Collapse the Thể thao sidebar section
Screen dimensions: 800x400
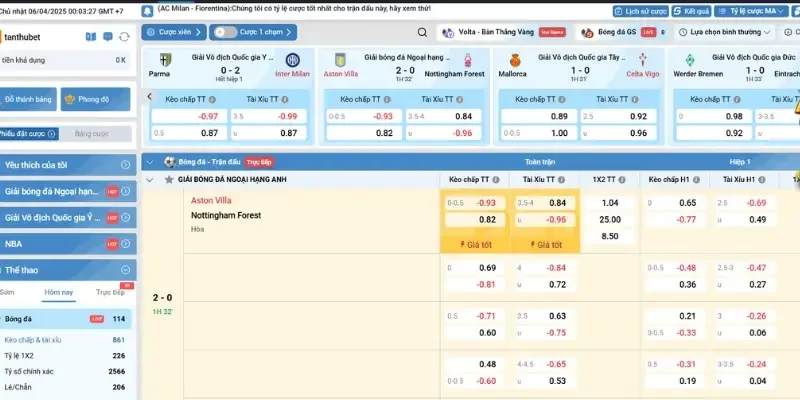tap(127, 270)
